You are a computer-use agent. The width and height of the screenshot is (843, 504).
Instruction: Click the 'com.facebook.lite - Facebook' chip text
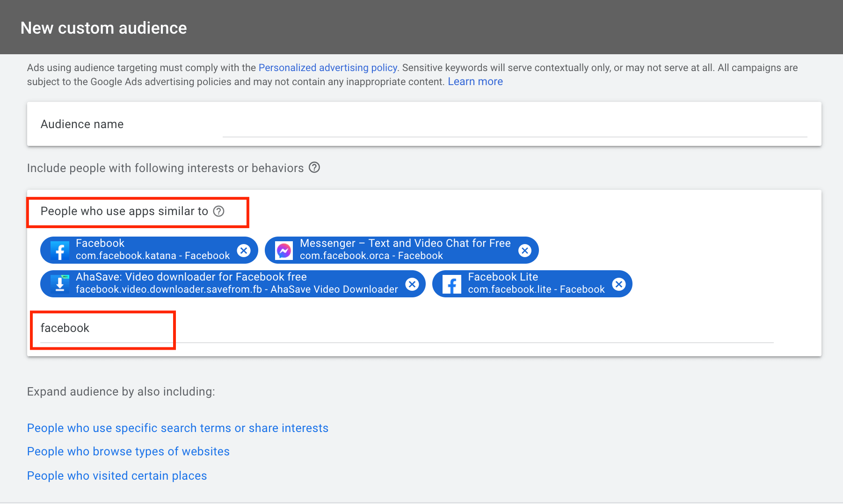[536, 289]
